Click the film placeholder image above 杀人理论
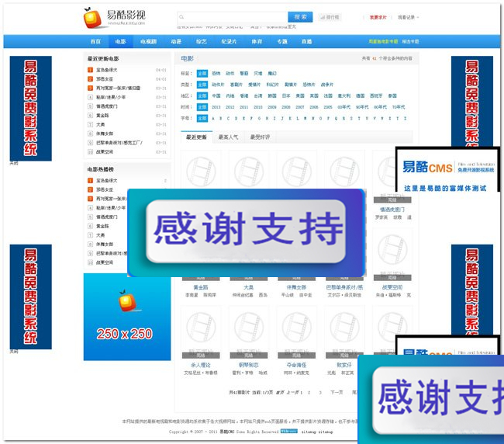 pyautogui.click(x=201, y=332)
